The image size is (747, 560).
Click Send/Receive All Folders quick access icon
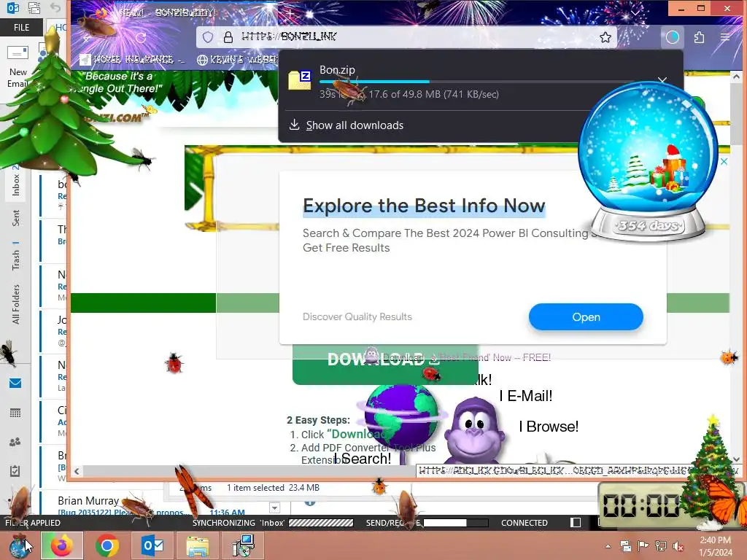pos(34,8)
